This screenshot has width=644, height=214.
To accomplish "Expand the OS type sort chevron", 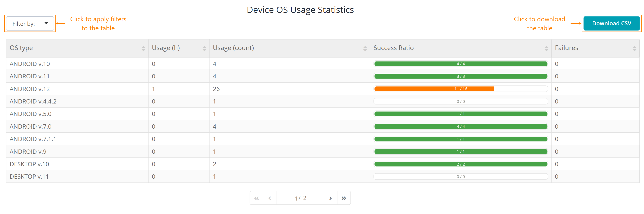I will [143, 48].
